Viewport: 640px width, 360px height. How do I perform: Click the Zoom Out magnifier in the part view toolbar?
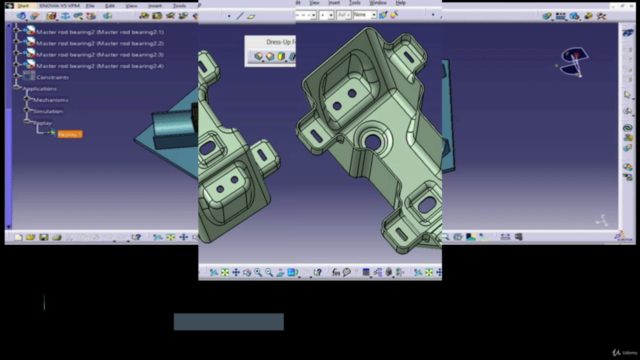269,272
